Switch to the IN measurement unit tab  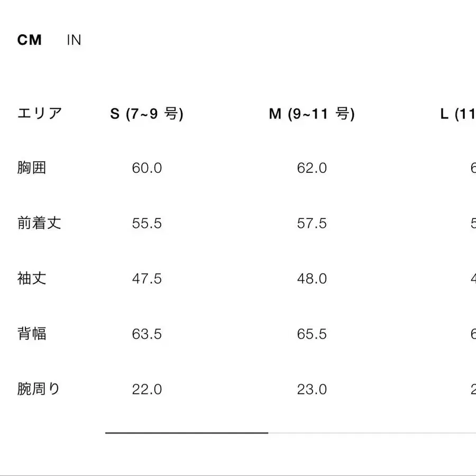click(x=74, y=40)
